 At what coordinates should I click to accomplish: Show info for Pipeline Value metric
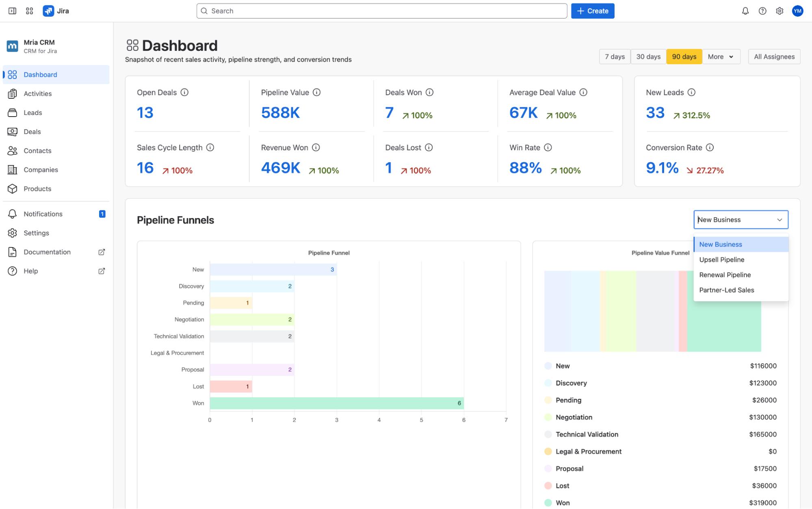317,92
